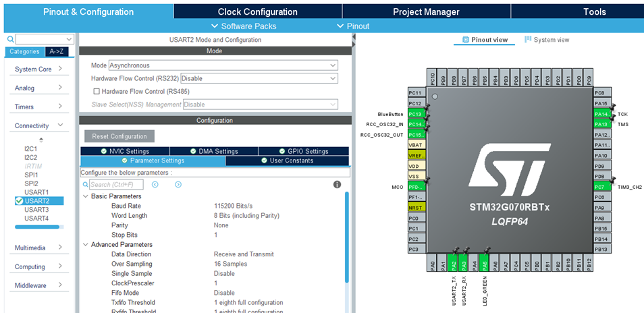Click the parameter Search (Ctrl+F) field
Viewport: 644px width, 313px height.
click(117, 185)
